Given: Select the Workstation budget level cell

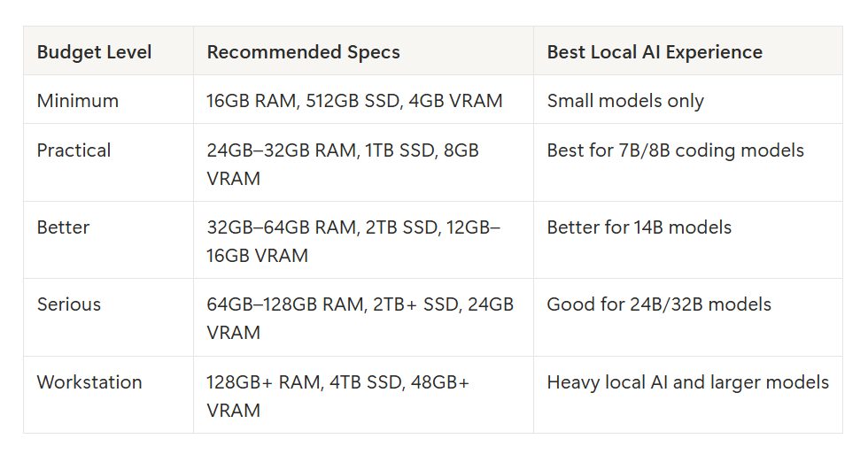Looking at the screenshot, I should point(108,395).
